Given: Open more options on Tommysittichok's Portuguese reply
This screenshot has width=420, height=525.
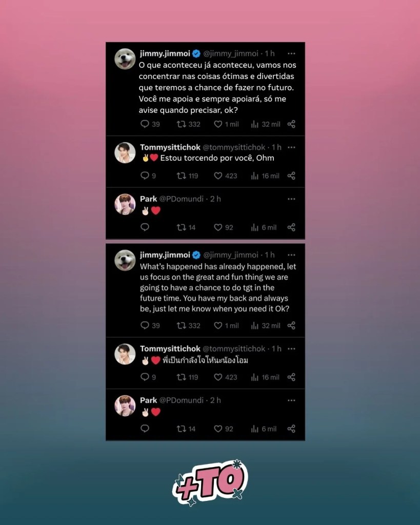Looking at the screenshot, I should 291,147.
